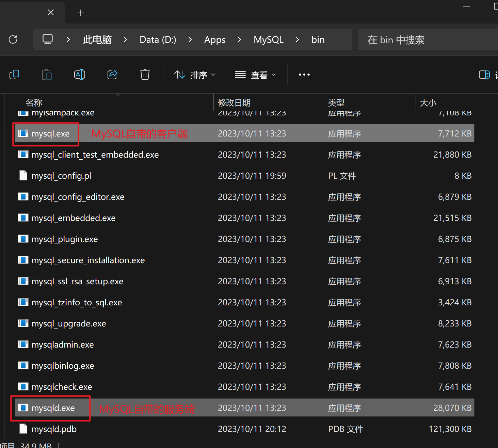This screenshot has width=498, height=448.
Task: Expand chevron after MySQL breadcrumb
Action: pos(297,39)
